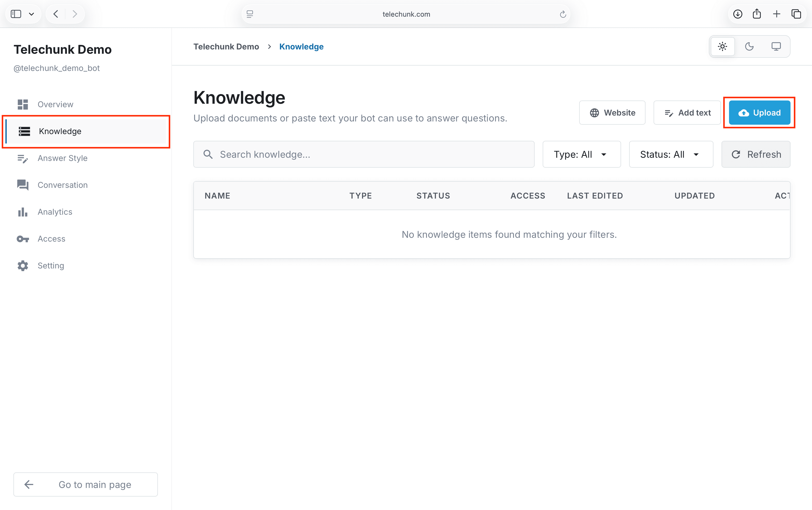Reload the page from address bar
The width and height of the screenshot is (812, 510).
pyautogui.click(x=563, y=14)
